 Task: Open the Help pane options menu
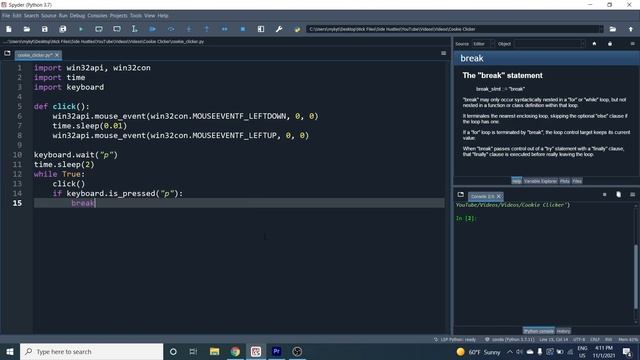(x=632, y=44)
